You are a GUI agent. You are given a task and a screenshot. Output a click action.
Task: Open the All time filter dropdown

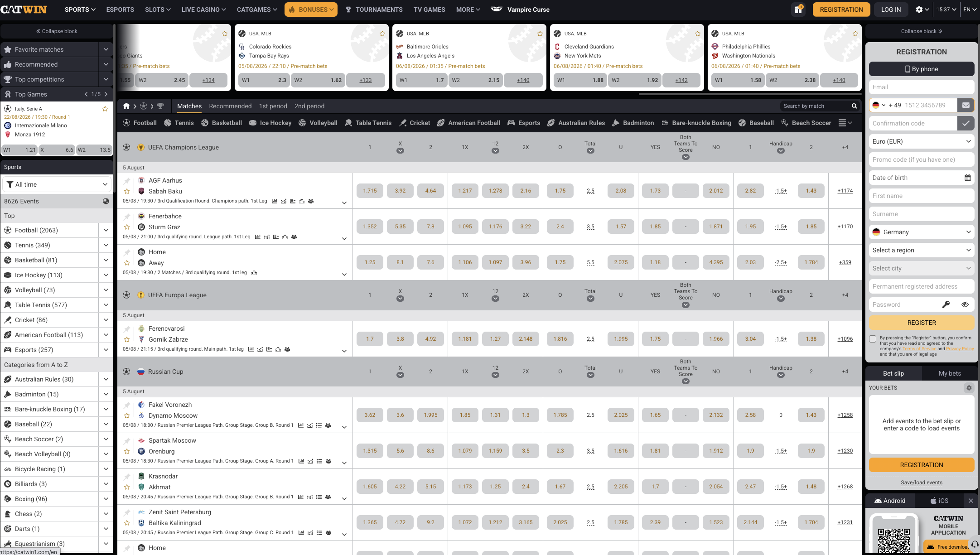pyautogui.click(x=57, y=184)
